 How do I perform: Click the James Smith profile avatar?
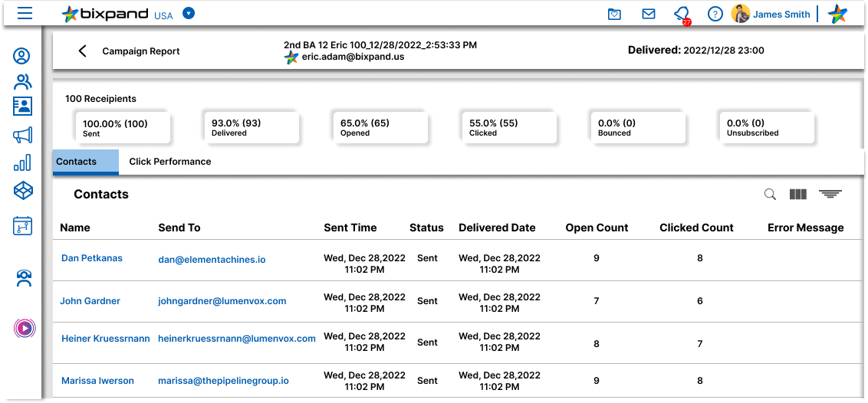[x=741, y=14]
